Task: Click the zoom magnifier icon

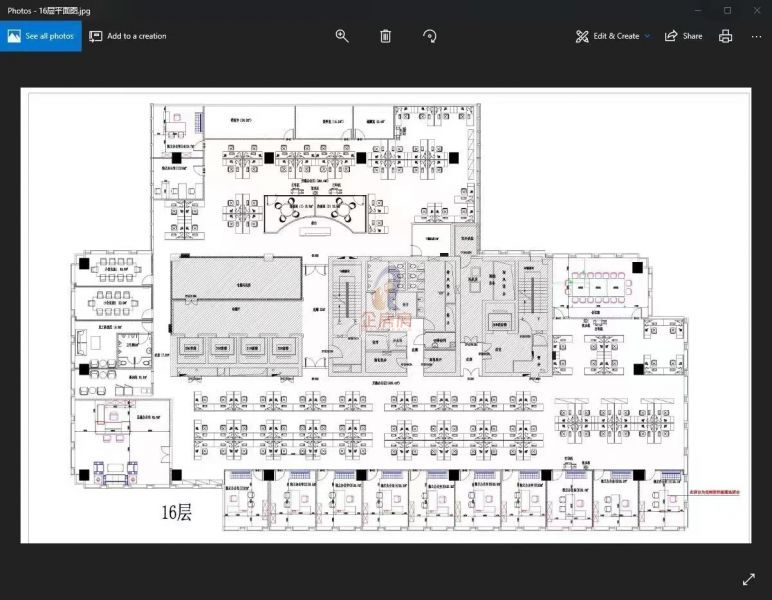Action: [342, 36]
